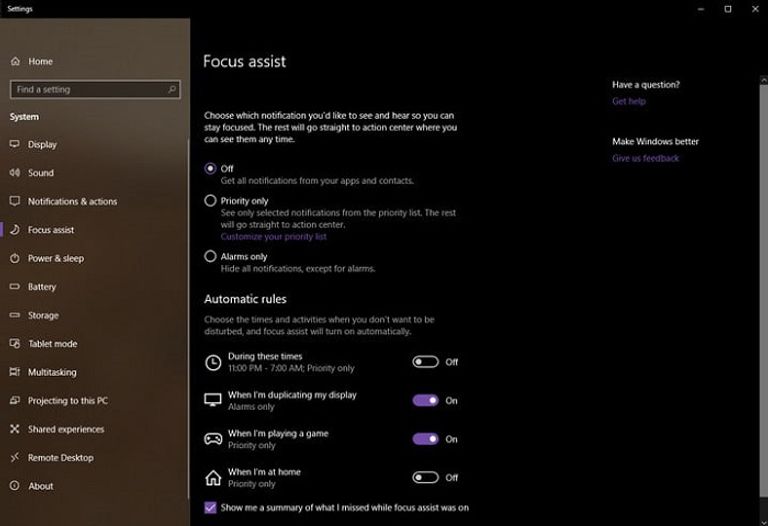Select the Alarms only option
The image size is (768, 526).
click(x=210, y=257)
